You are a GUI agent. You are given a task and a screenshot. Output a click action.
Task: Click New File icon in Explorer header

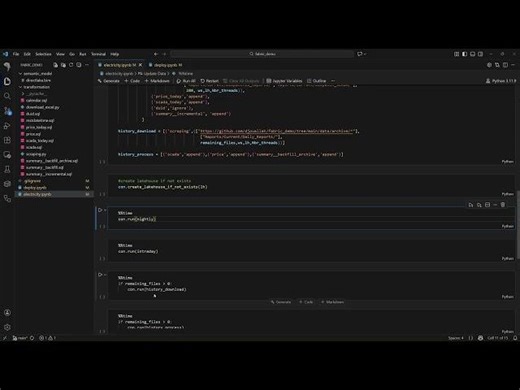point(55,65)
